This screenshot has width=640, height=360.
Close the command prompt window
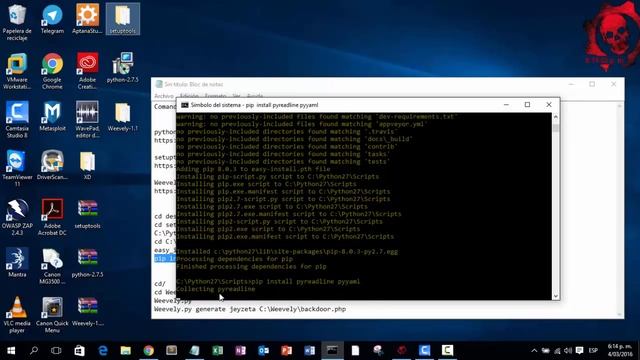(549, 105)
